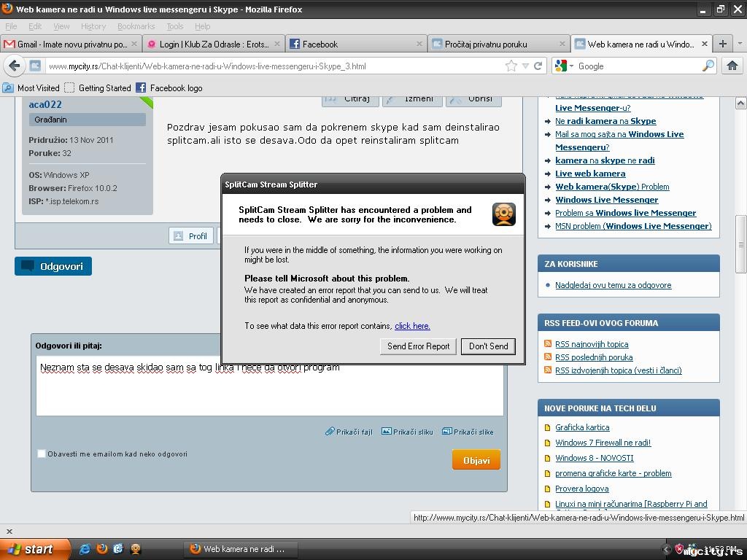Switch to the Gmail tab
Image resolution: width=747 pixels, height=560 pixels.
(71, 44)
